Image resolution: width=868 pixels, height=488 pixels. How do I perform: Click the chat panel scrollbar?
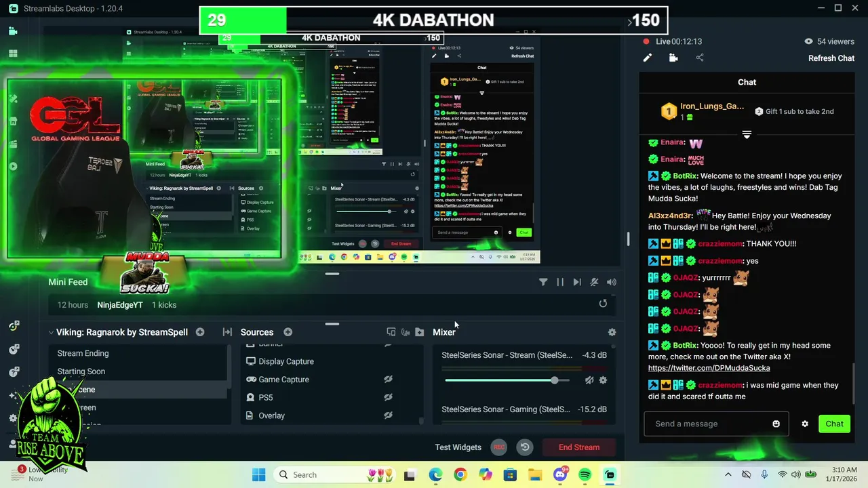[x=853, y=382]
